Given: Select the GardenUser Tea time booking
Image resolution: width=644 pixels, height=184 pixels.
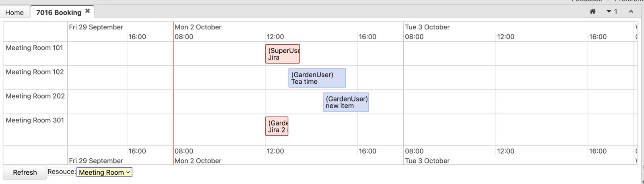Looking at the screenshot, I should click(x=317, y=78).
